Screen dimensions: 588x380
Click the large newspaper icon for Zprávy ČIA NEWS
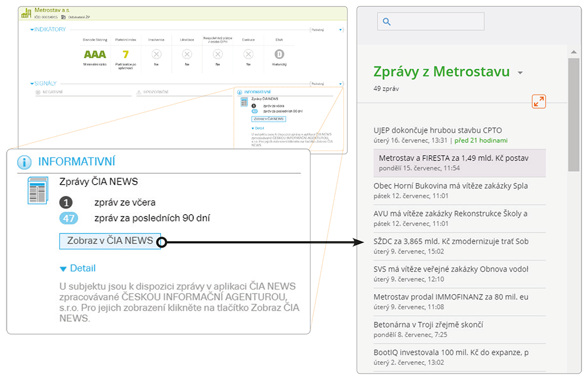(x=38, y=190)
